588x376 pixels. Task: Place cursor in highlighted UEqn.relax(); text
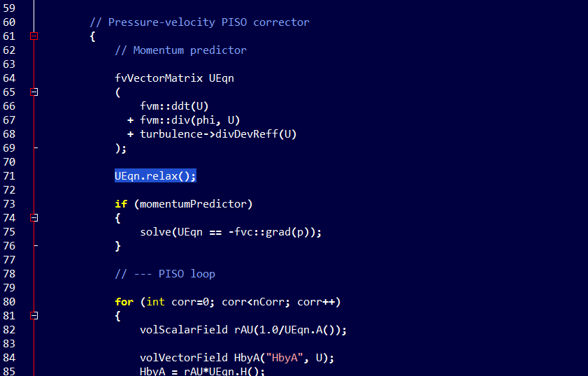155,176
